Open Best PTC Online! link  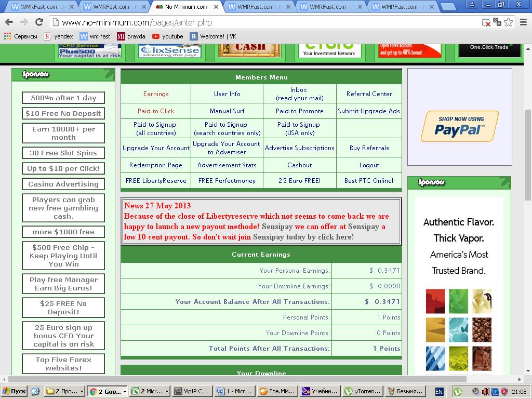tap(369, 180)
